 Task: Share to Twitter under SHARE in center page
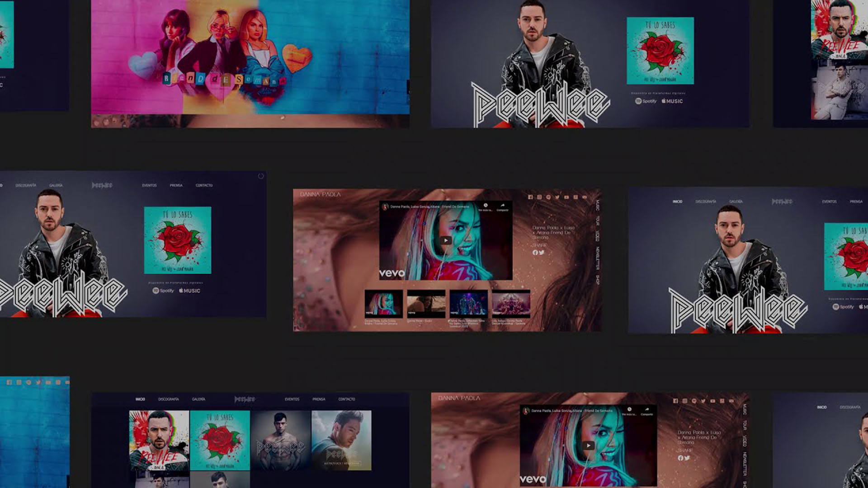click(542, 253)
